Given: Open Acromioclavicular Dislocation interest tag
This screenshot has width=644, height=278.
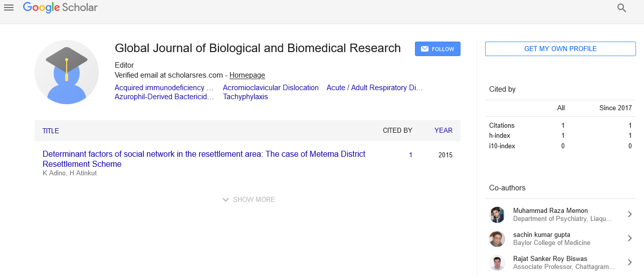Looking at the screenshot, I should (x=271, y=88).
